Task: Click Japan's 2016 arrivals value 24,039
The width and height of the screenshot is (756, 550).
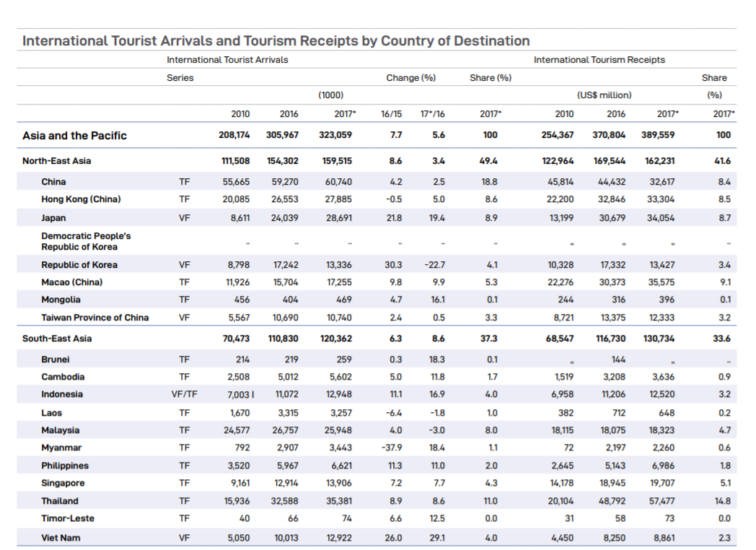Action: coord(284,218)
